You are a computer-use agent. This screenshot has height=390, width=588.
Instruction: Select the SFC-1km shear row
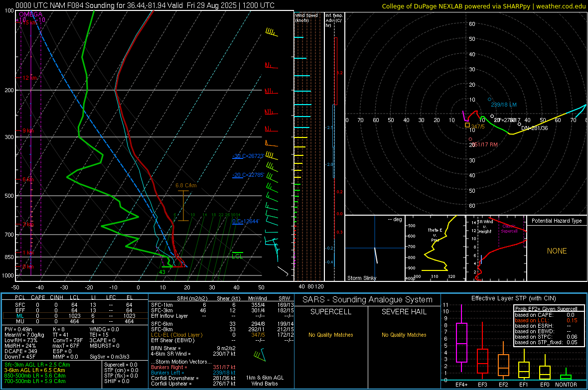222,305
